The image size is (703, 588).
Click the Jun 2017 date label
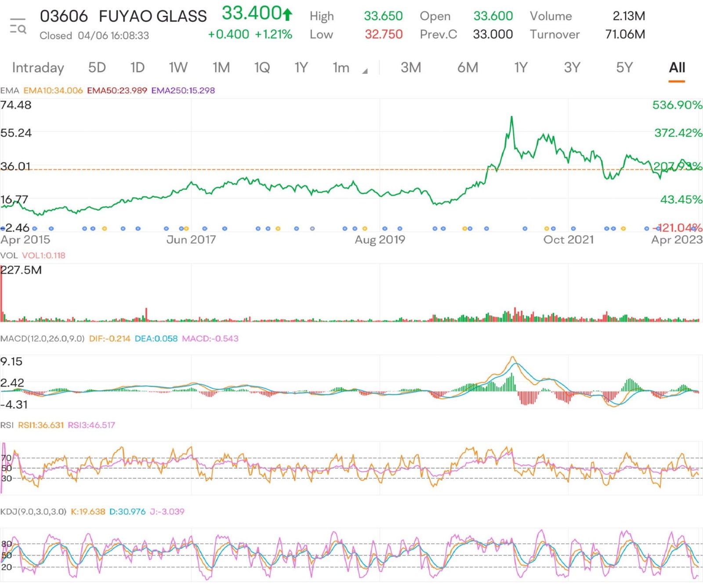pos(191,240)
